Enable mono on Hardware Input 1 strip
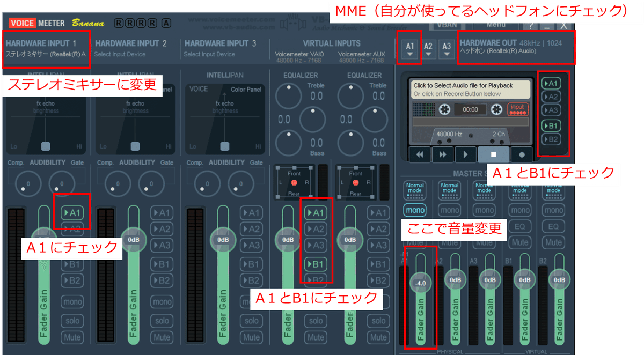Screen dimensions: 644x355 click(x=72, y=302)
